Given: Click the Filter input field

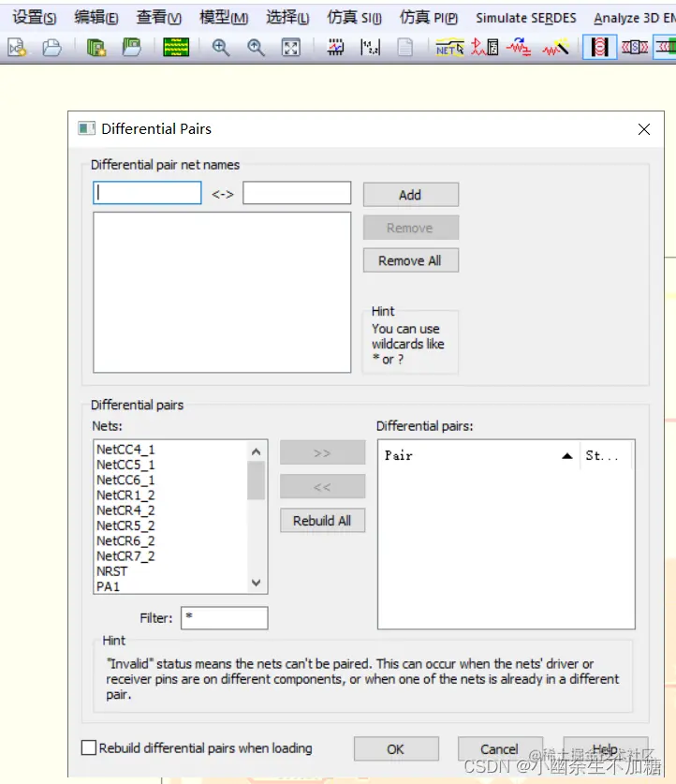Looking at the screenshot, I should (225, 617).
